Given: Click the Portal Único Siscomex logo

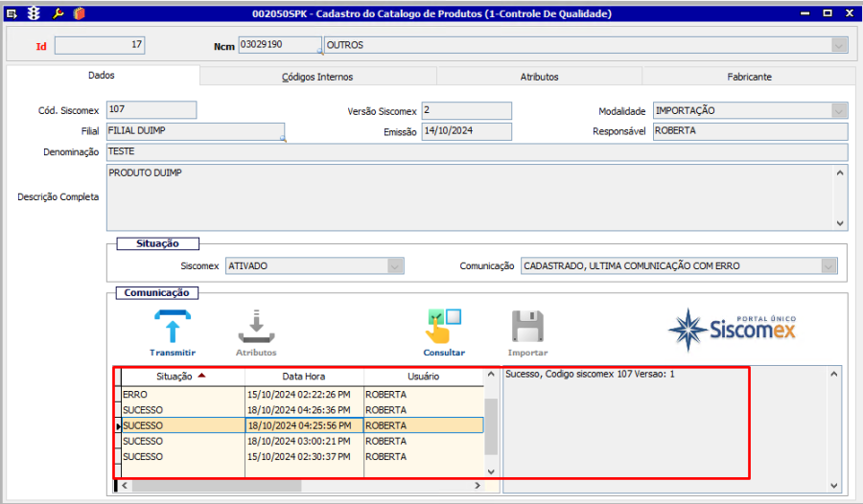Looking at the screenshot, I should 732,329.
